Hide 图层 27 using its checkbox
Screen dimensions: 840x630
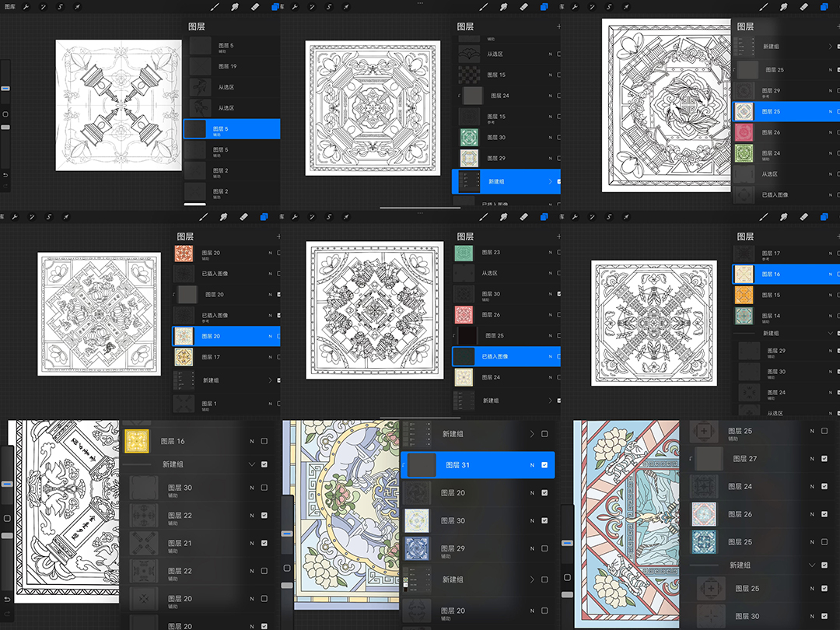click(x=824, y=459)
